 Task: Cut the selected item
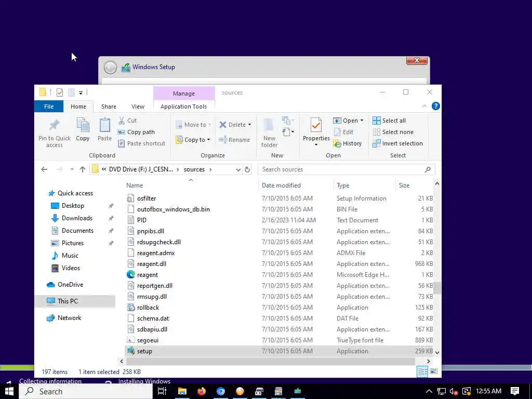coord(128,121)
